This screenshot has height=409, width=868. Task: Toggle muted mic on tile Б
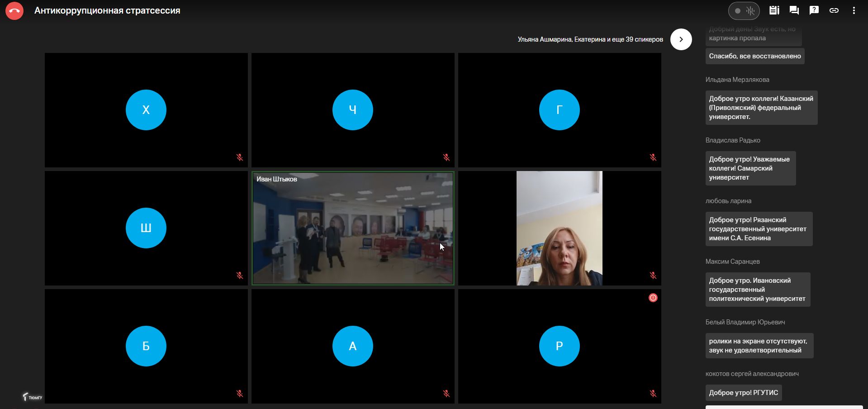[x=240, y=394]
